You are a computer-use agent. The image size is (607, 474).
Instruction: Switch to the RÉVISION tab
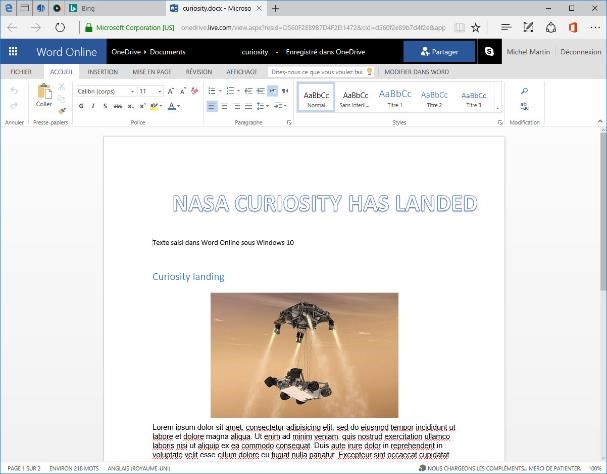(199, 72)
